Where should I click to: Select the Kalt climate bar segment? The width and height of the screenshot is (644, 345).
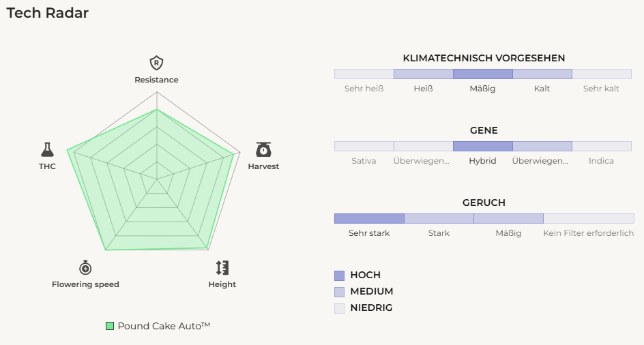pyautogui.click(x=542, y=74)
